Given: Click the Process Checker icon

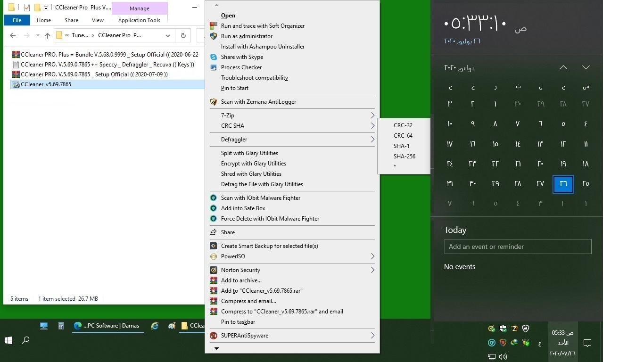Looking at the screenshot, I should 214,67.
